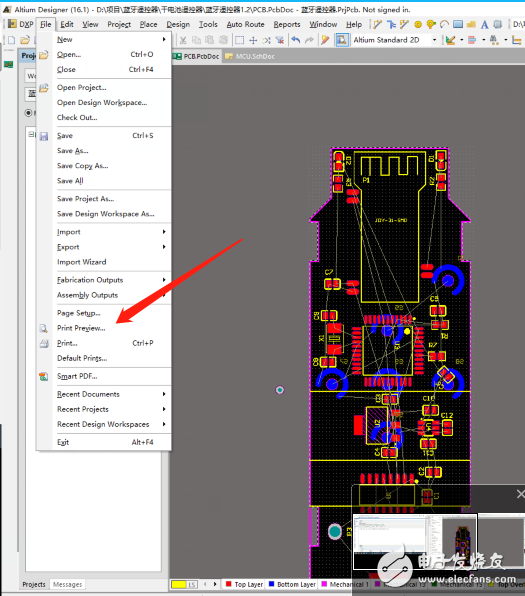Viewport: 525px width, 596px height.
Task: Click the redo arrow icon
Action: coord(309,40)
